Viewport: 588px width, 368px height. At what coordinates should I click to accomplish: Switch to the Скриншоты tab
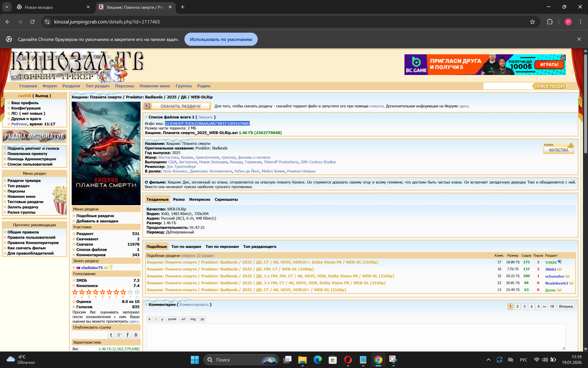pyautogui.click(x=226, y=200)
